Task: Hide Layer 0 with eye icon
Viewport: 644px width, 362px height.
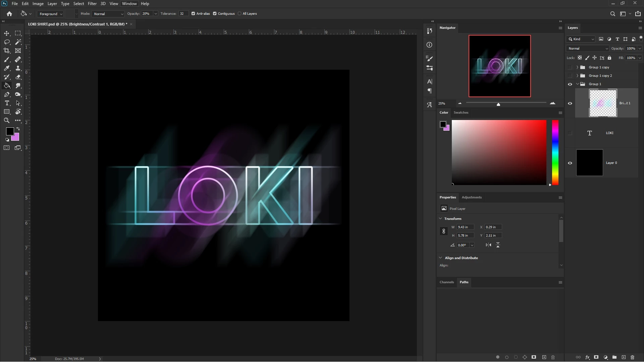Action: click(570, 163)
